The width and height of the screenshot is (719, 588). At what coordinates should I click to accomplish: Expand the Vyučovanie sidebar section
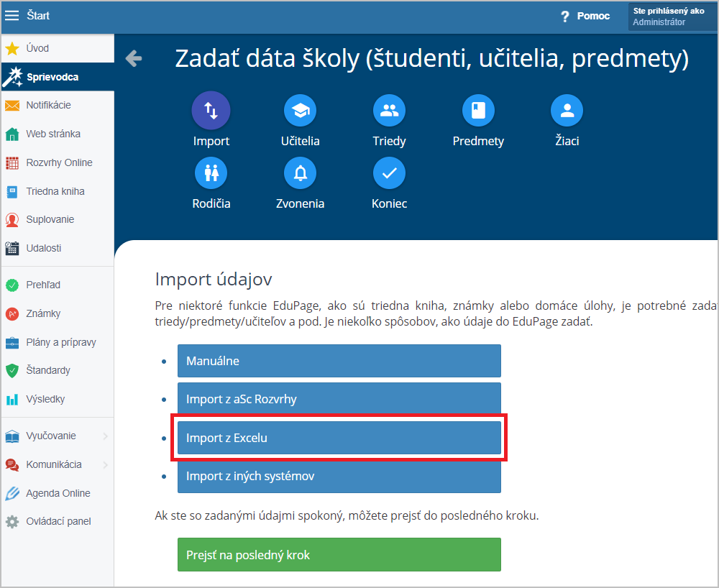(x=105, y=436)
